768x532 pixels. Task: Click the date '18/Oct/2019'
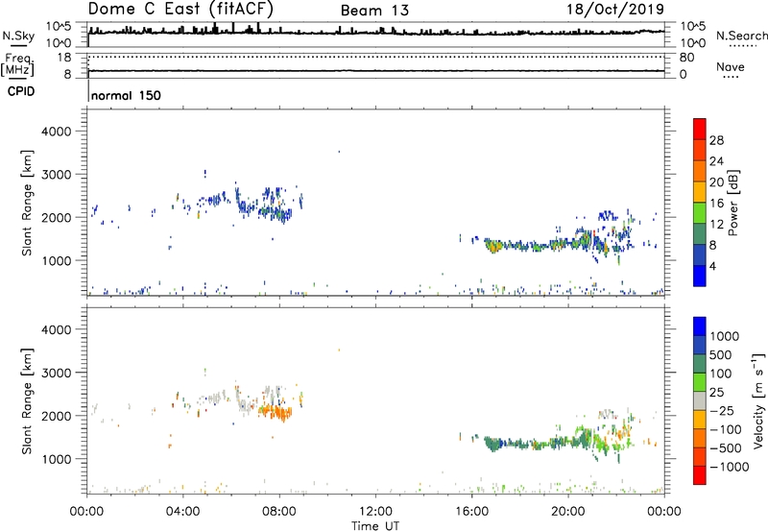click(615, 10)
